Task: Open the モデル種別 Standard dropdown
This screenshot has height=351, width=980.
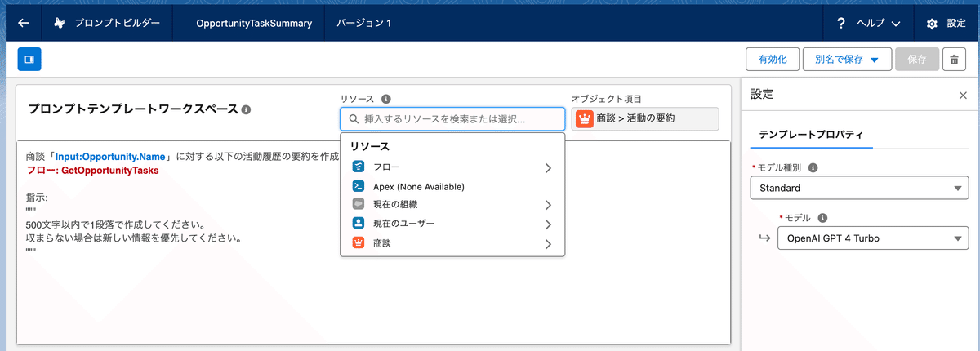Action: point(859,189)
